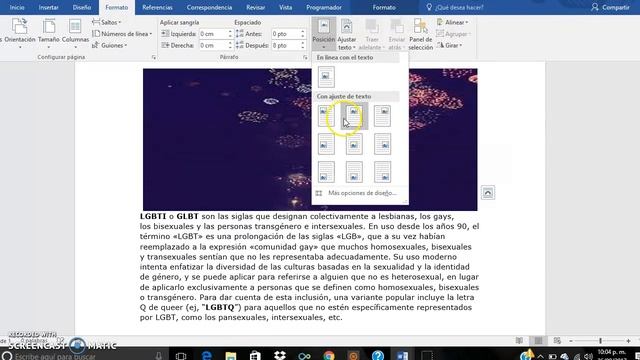Switch to the Revisar tab

tap(256, 7)
